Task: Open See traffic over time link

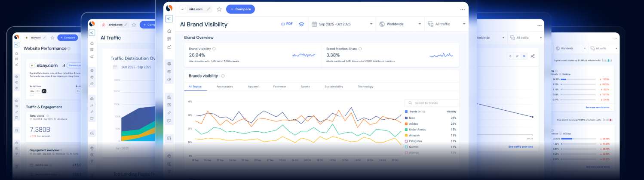Action: [521, 147]
